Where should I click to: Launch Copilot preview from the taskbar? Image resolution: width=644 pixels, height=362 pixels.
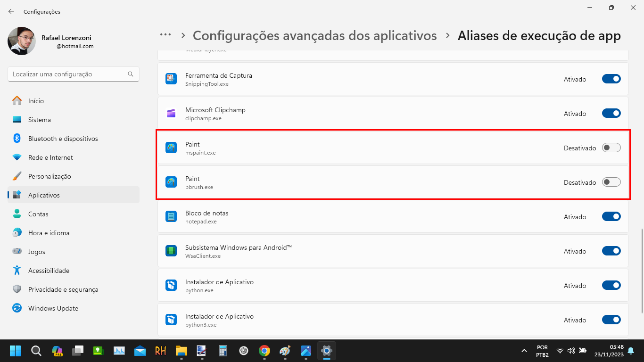(57, 351)
